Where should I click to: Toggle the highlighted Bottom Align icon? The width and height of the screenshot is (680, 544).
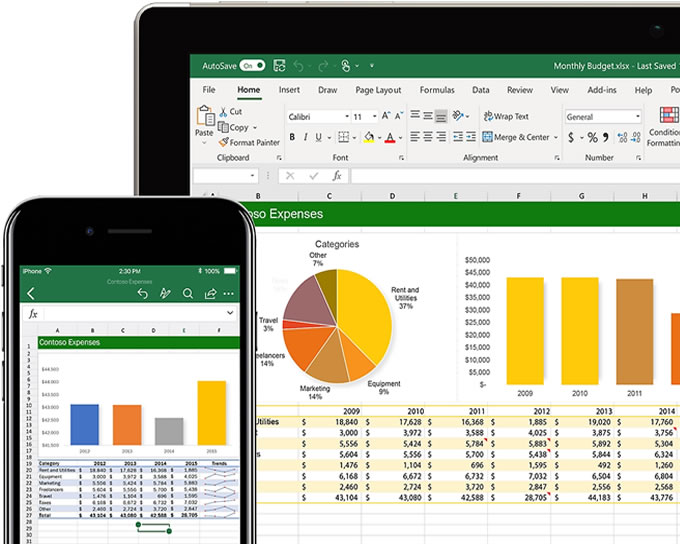tap(441, 116)
